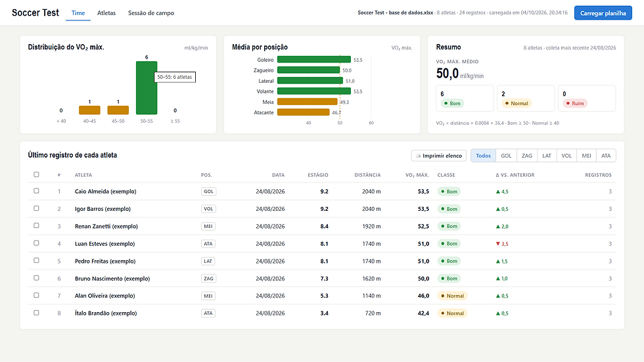Toggle the select-all checkbox in table header
Viewport: 644px width, 362px height.
pos(36,175)
